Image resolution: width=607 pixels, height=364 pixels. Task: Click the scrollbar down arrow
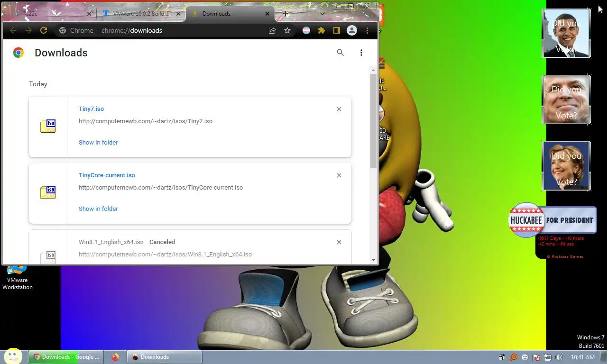374,260
